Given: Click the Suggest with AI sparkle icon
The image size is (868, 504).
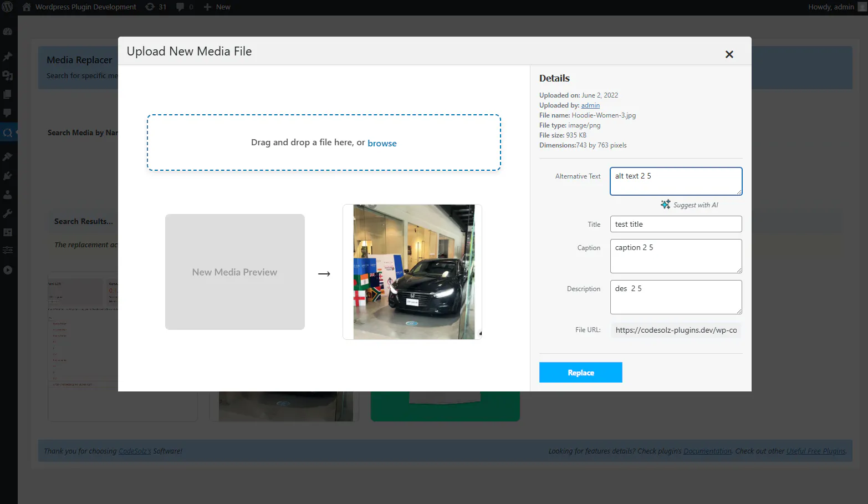Looking at the screenshot, I should coord(665,205).
